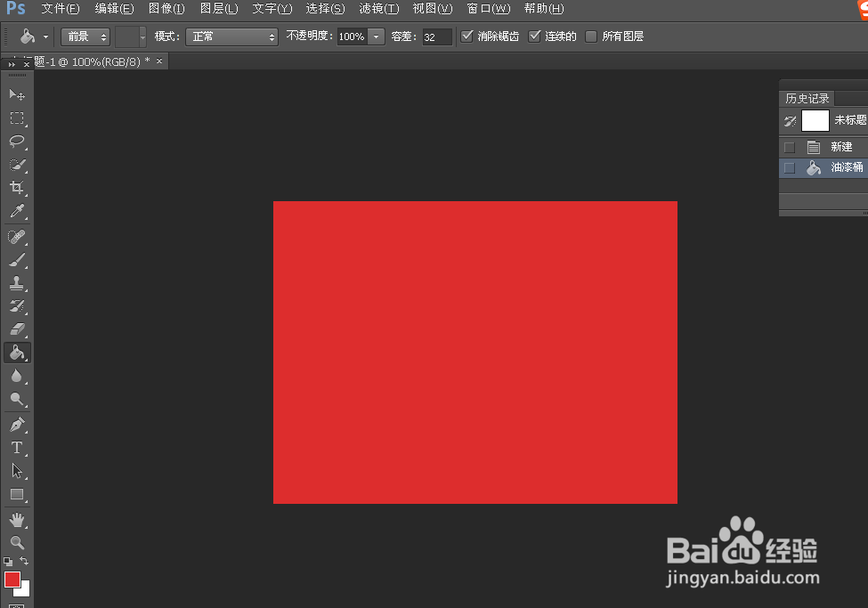Select the Path Selection tool
This screenshot has height=608, width=868.
(17, 471)
